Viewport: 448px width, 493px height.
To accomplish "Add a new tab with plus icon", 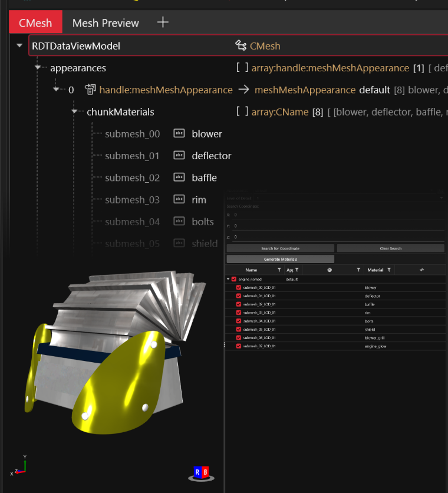I will click(163, 22).
